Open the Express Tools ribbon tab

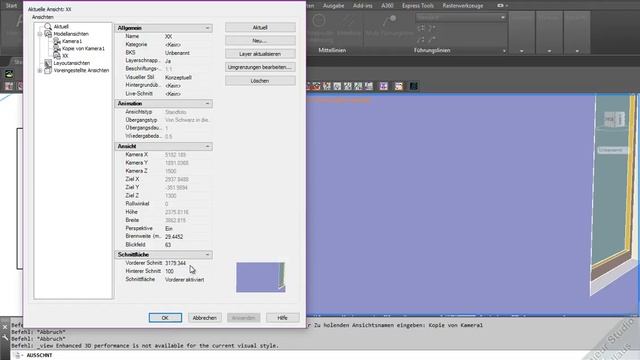[x=418, y=6]
